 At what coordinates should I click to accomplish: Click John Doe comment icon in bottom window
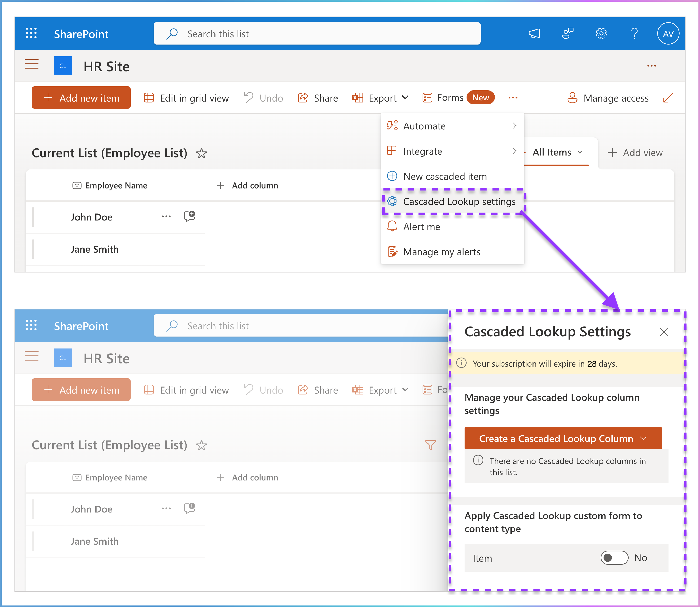pos(189,508)
